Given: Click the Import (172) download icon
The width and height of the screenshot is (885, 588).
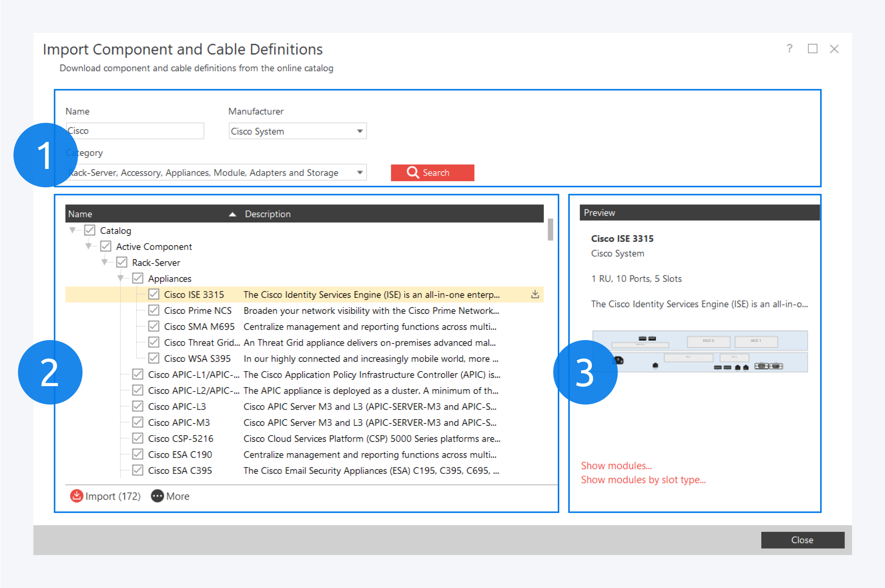Looking at the screenshot, I should (76, 496).
